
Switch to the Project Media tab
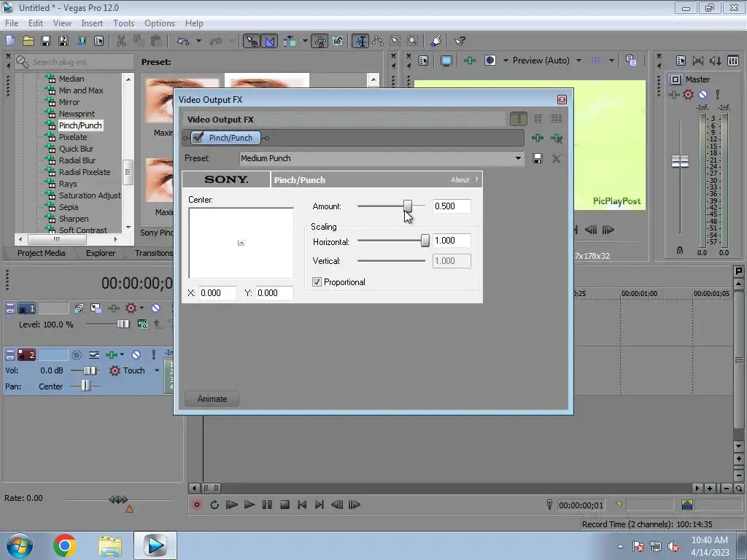click(41, 253)
